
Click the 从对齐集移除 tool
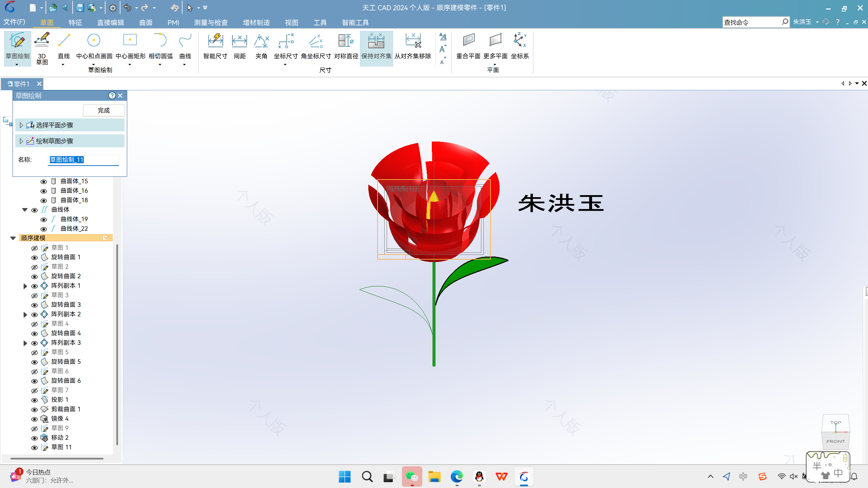tap(412, 46)
